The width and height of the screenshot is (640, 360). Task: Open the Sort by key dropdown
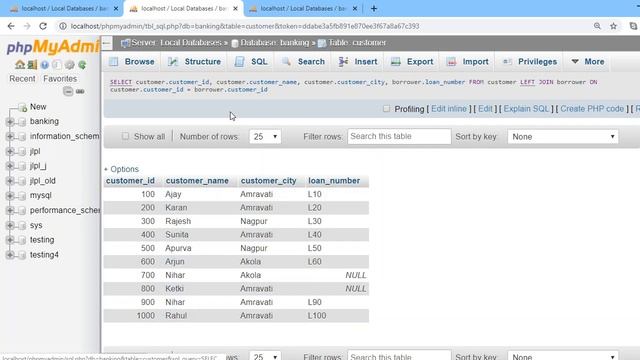coord(563,137)
